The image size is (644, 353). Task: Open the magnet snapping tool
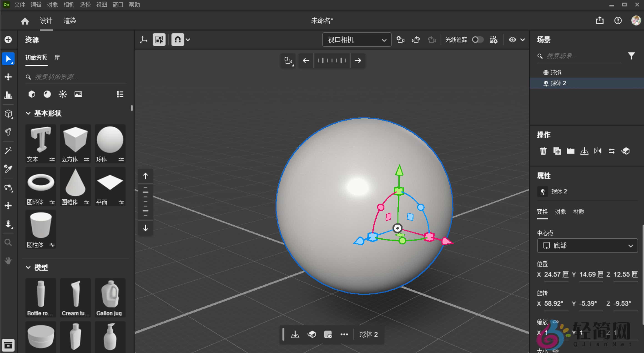pos(178,40)
